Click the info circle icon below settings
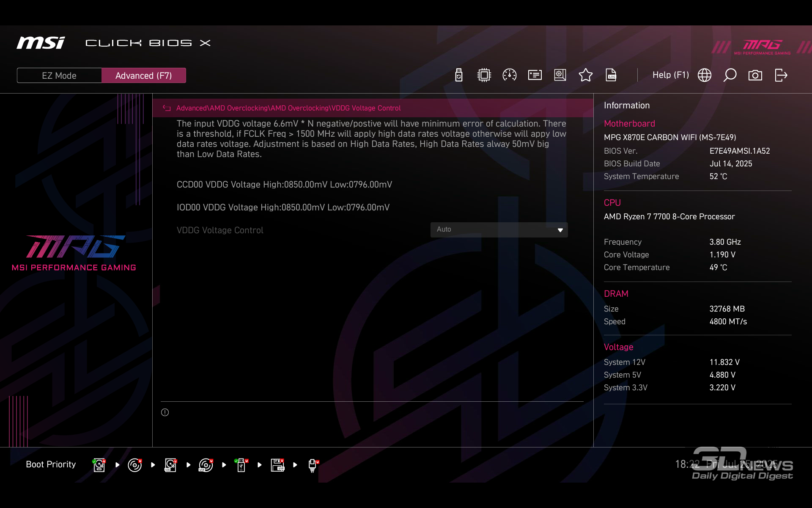The image size is (812, 508). click(x=165, y=412)
